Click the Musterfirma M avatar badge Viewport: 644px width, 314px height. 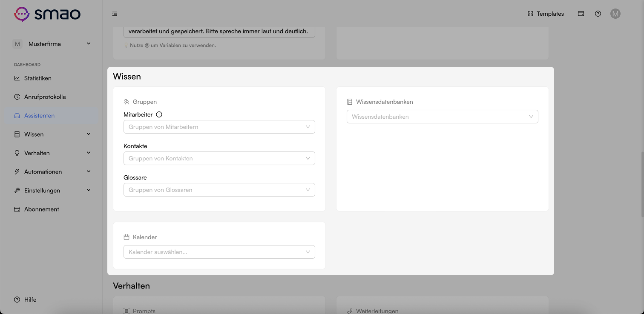(17, 44)
